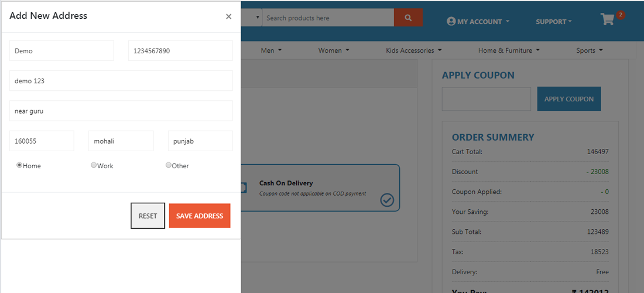The height and width of the screenshot is (293, 644).
Task: Open the Women category menu
Action: pos(334,50)
